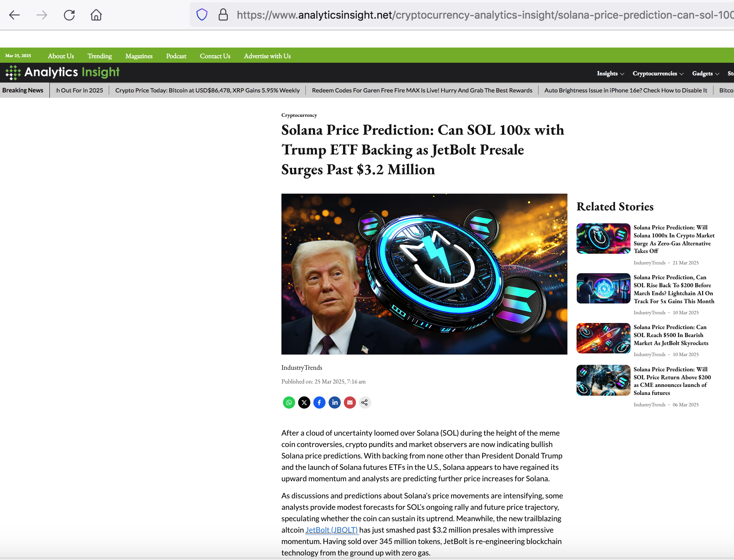This screenshot has width=734, height=560.
Task: Open 'SOL Reach $500 In Bearish Market' title
Action: 671,335
